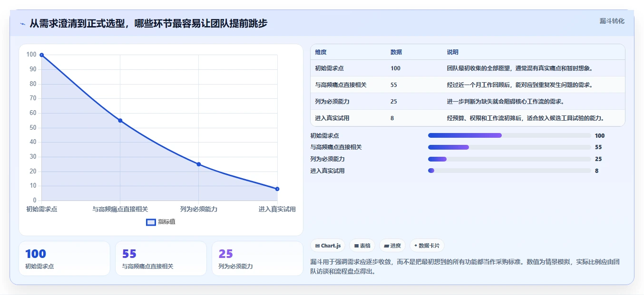
Task: Click the 维度 table column header
Action: pos(321,52)
